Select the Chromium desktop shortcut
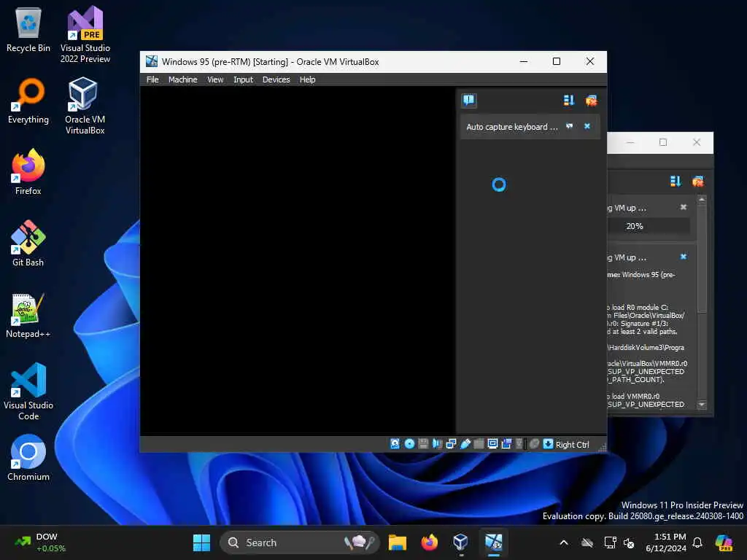The width and height of the screenshot is (747, 560). tap(28, 458)
